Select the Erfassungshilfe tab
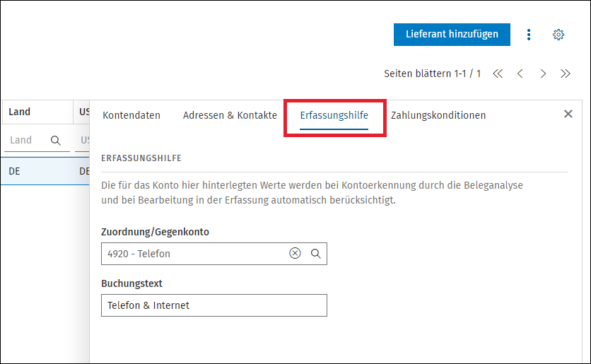This screenshot has width=591, height=364. pos(334,115)
